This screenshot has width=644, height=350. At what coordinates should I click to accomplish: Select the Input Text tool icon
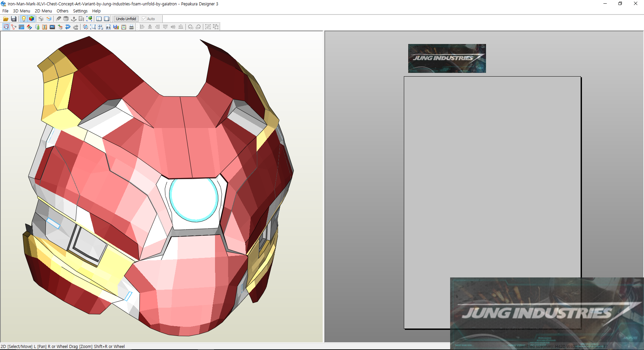click(x=45, y=27)
